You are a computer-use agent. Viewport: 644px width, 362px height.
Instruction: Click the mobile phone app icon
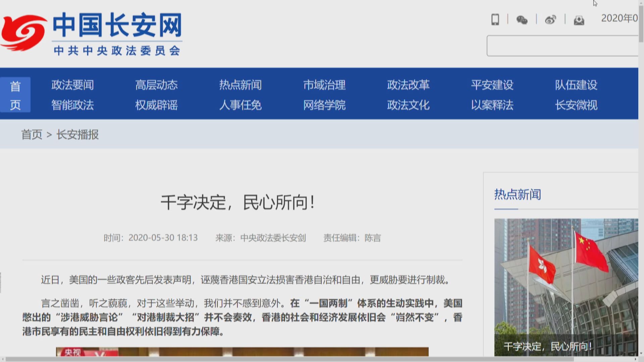pyautogui.click(x=495, y=20)
